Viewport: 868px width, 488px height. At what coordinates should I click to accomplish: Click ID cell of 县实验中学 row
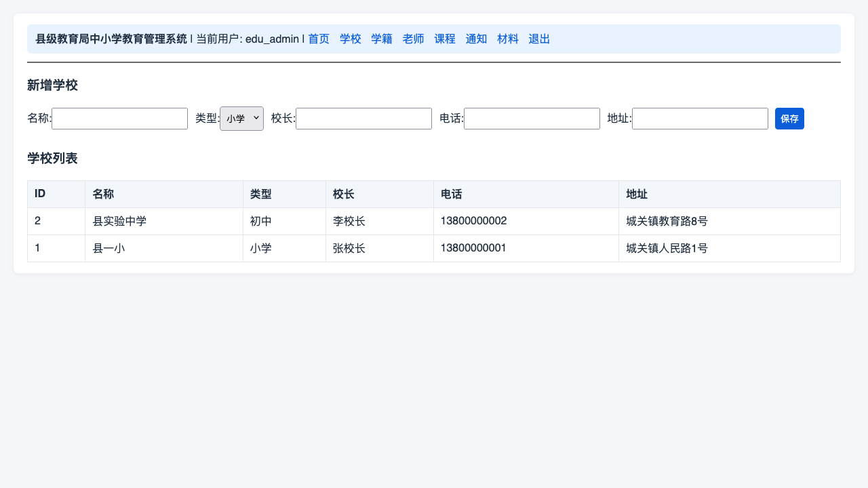pyautogui.click(x=56, y=221)
